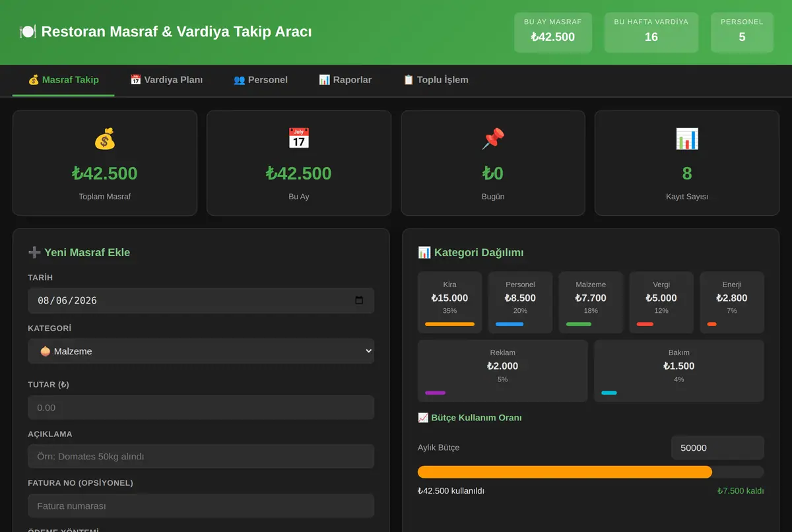Open the Kategori dropdown showing Malzeme
Image resolution: width=792 pixels, height=532 pixels.
click(x=201, y=351)
